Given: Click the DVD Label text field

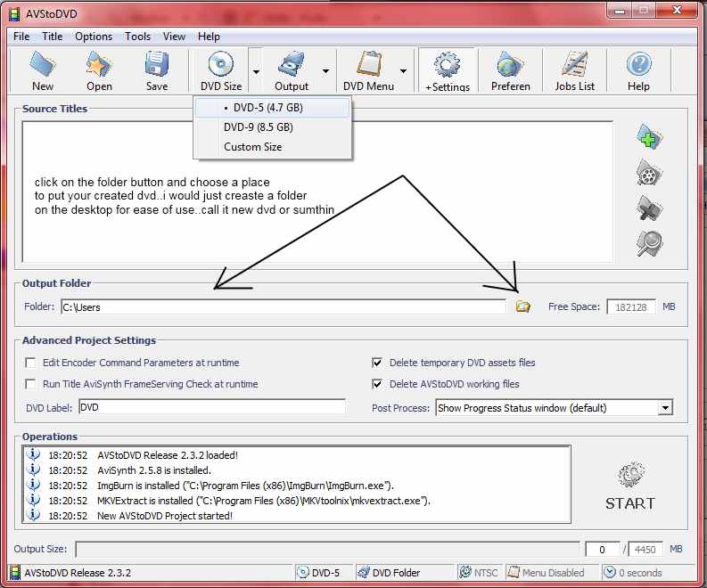Looking at the screenshot, I should pyautogui.click(x=212, y=407).
